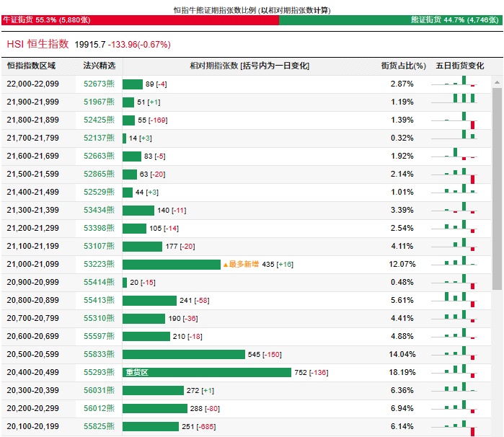
Task: Click the 五日街货变化 column header
Action: point(460,66)
